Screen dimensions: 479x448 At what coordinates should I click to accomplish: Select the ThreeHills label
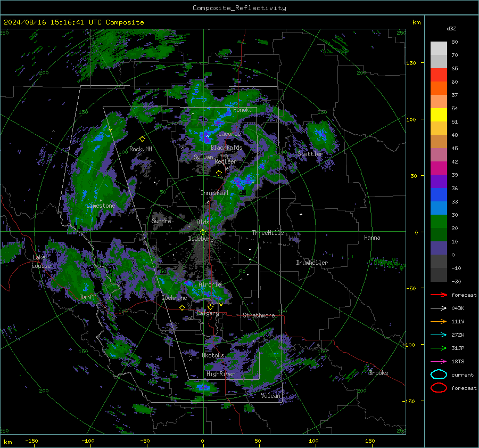tap(268, 233)
